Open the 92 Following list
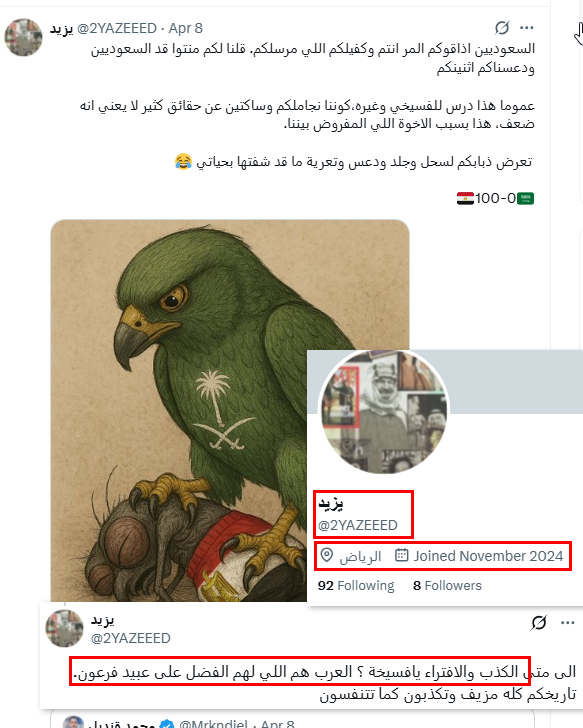This screenshot has height=728, width=583. click(x=356, y=585)
